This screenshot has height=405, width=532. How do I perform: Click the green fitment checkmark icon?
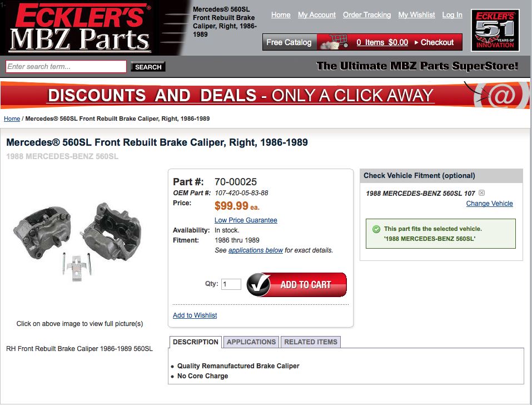[x=376, y=229]
